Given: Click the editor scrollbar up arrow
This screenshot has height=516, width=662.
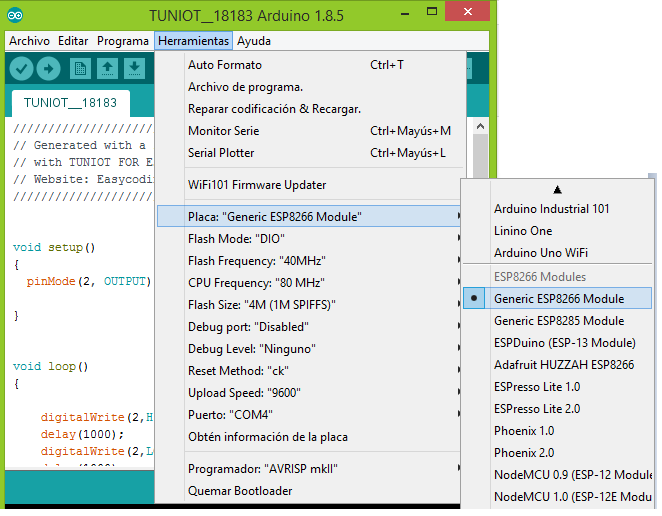Looking at the screenshot, I should pyautogui.click(x=480, y=126).
